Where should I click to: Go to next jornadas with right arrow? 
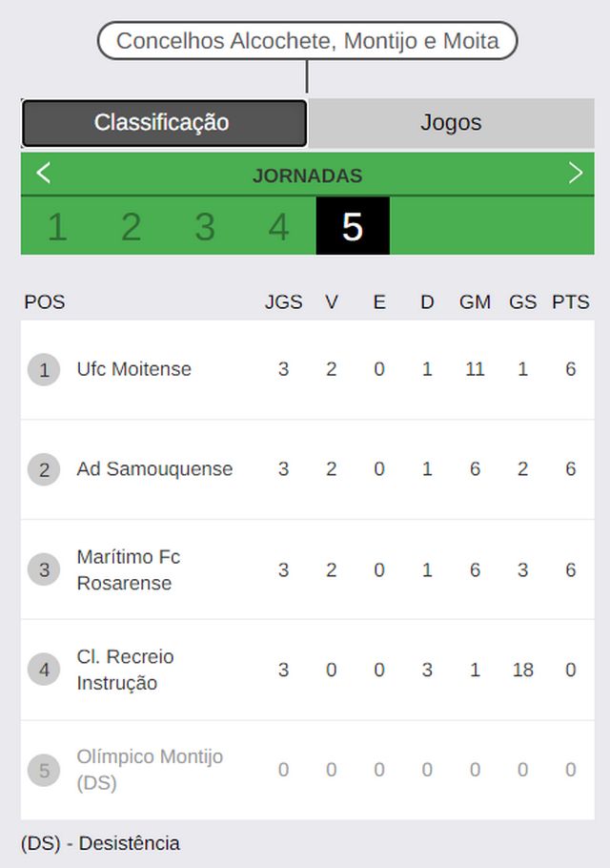point(575,173)
